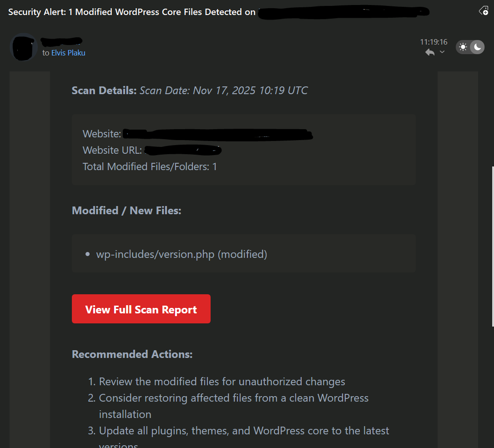The width and height of the screenshot is (494, 448).
Task: Open the Elvis Plaku recipient link
Action: coord(68,52)
